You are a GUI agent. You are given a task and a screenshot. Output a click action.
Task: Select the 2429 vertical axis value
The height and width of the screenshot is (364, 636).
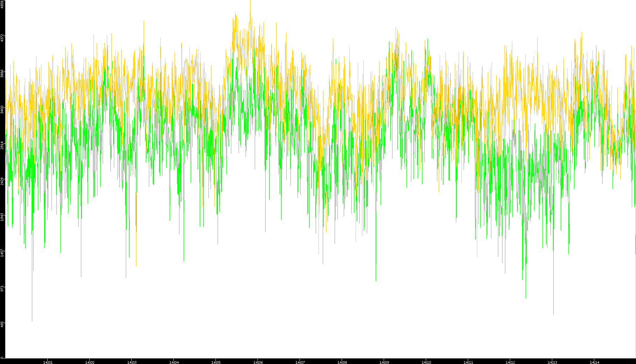(x=2, y=181)
